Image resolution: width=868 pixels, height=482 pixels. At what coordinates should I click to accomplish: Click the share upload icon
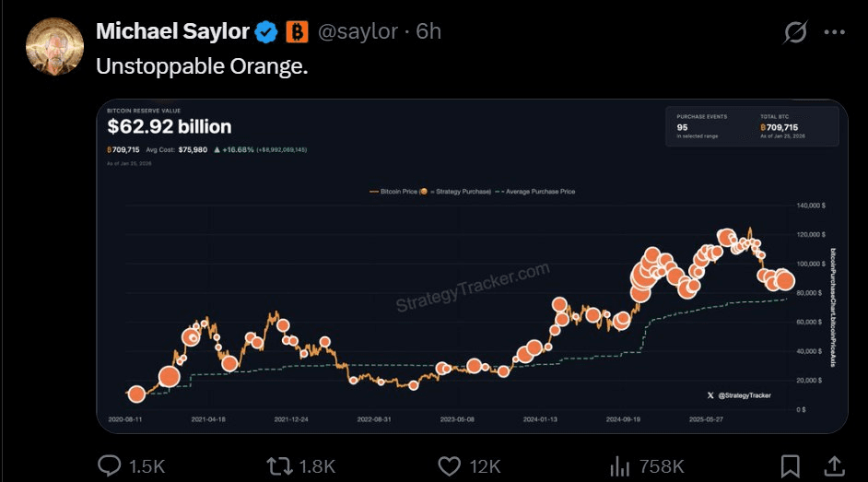tap(833, 465)
